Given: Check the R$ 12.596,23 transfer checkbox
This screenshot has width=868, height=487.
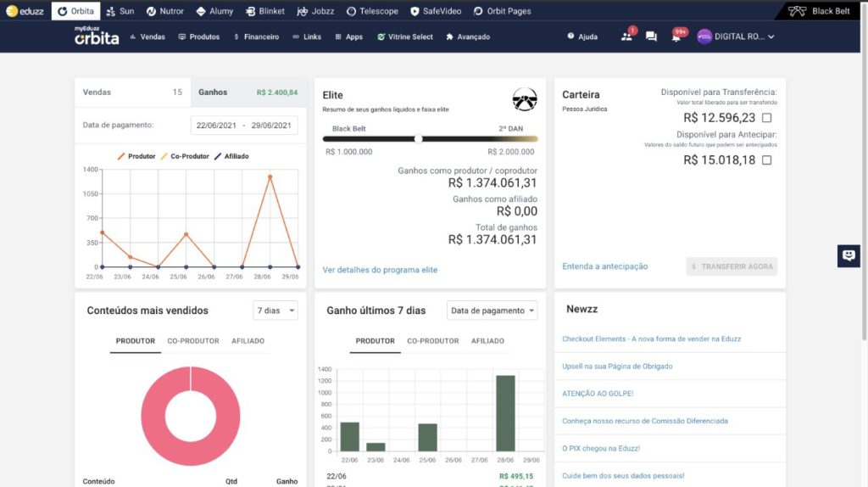Looking at the screenshot, I should point(766,117).
